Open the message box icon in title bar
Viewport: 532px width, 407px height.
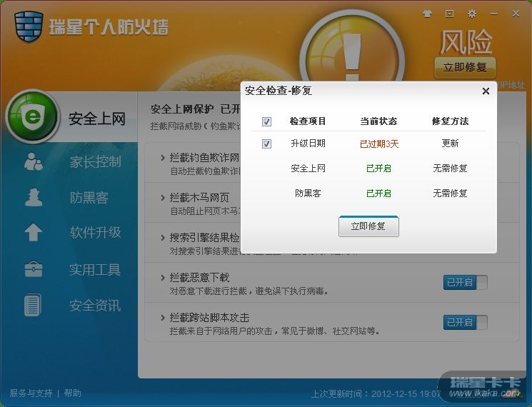449,14
